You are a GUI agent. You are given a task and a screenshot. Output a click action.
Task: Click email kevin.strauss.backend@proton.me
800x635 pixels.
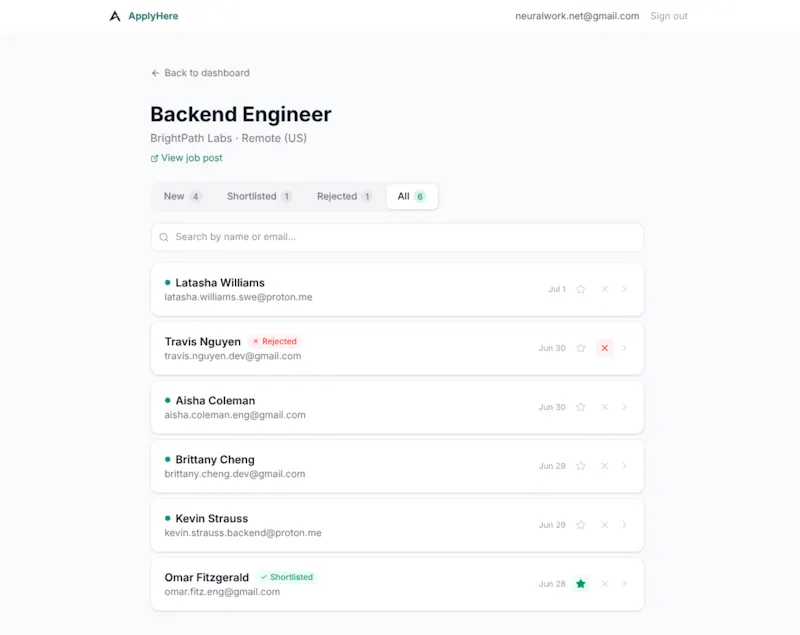click(x=243, y=533)
